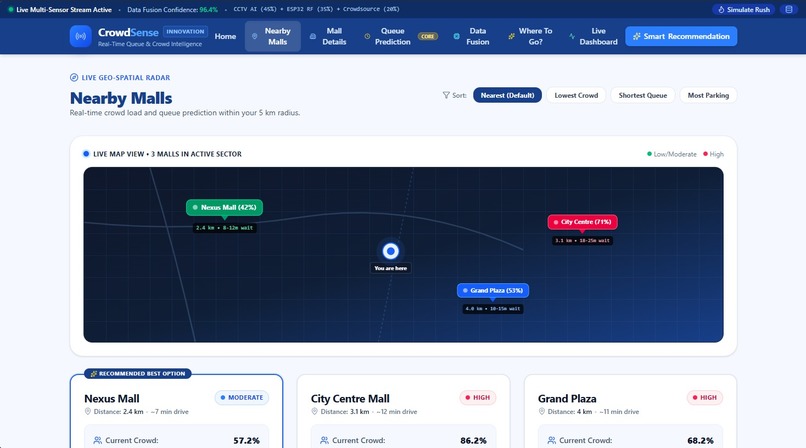Click the City Centre Mall card title

pos(350,399)
